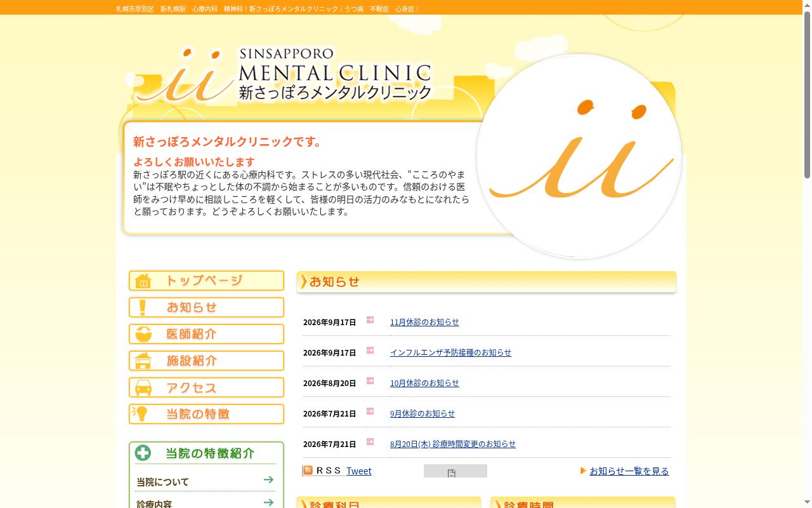
Task: Click the pink arrow icon beside 9月休診のお知らせ
Action: (370, 411)
